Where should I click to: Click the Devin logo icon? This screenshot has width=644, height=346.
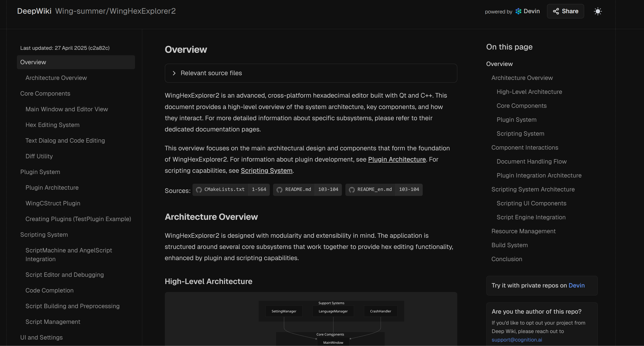coord(518,11)
